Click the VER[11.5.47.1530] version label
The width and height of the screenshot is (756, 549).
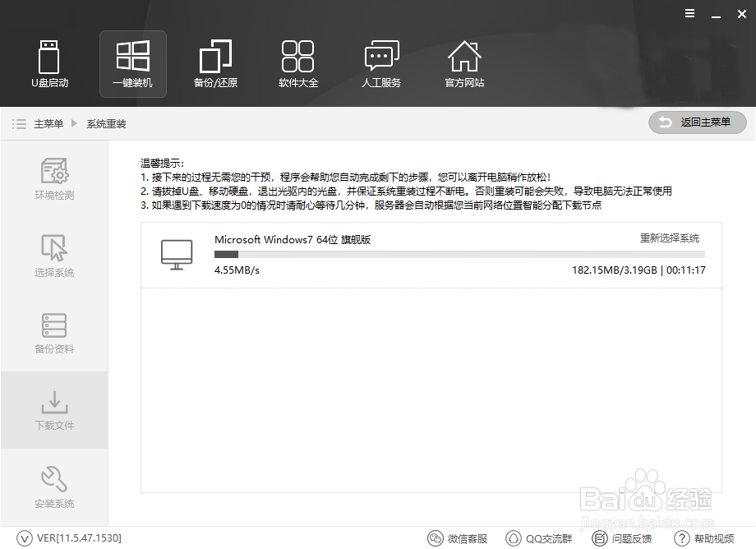(79, 538)
